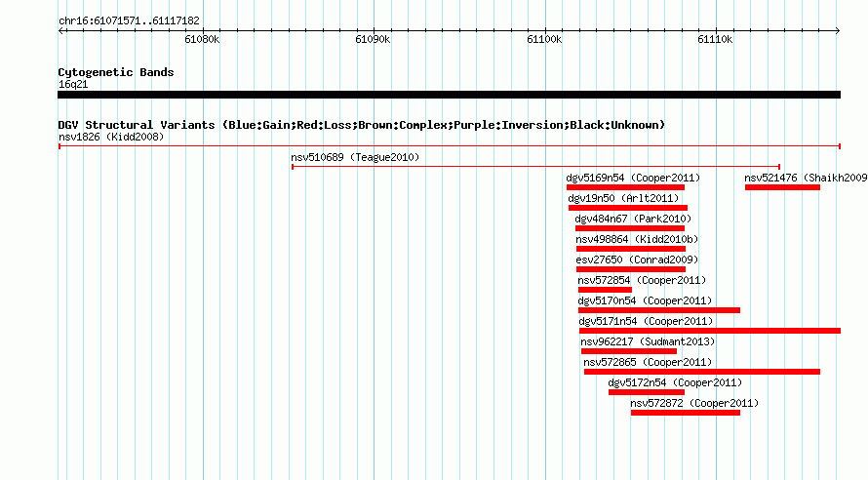Select nsv572872 (Cooper2011) label
Image resolution: width=868 pixels, height=480 pixels.
pos(694,404)
